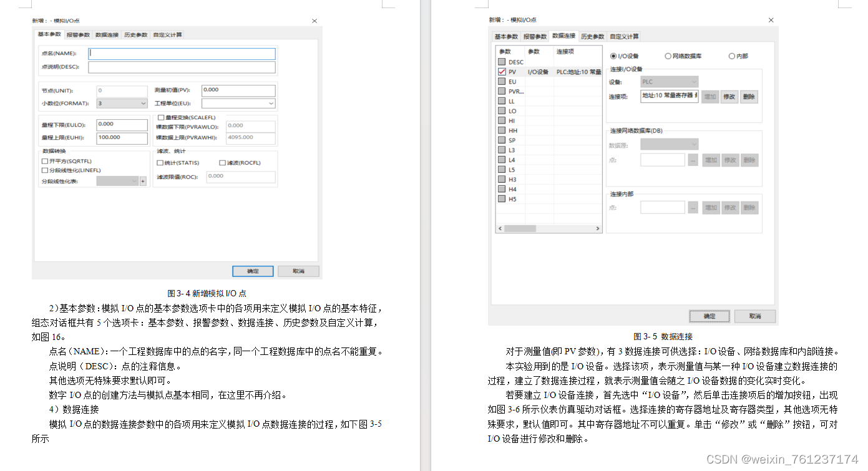
Task: Select the 'PLC:地址:10 常量' table cell
Action: [x=578, y=72]
